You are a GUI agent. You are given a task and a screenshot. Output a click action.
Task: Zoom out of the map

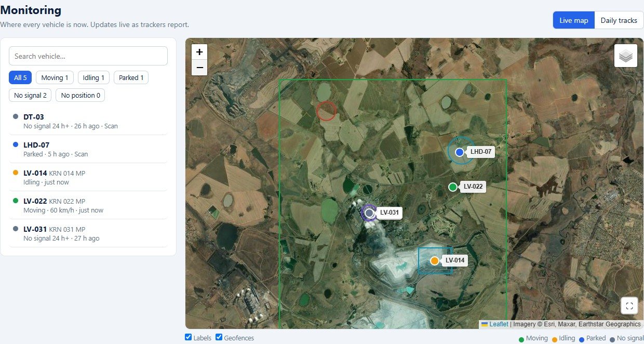click(199, 68)
